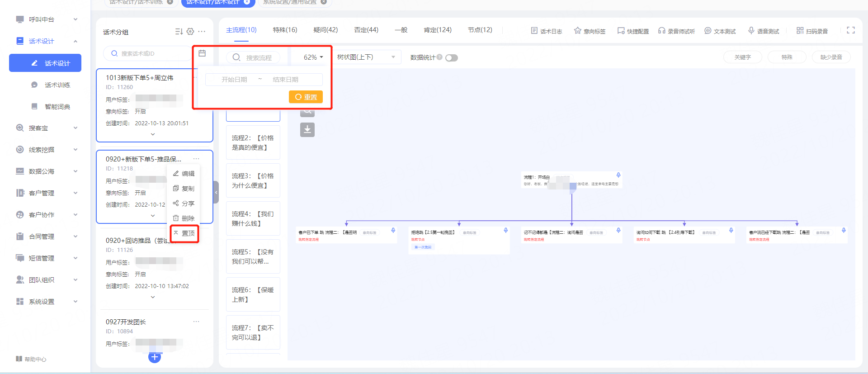Toggle the 数据统计 switch
Screen dimensions: 868x374
point(452,58)
